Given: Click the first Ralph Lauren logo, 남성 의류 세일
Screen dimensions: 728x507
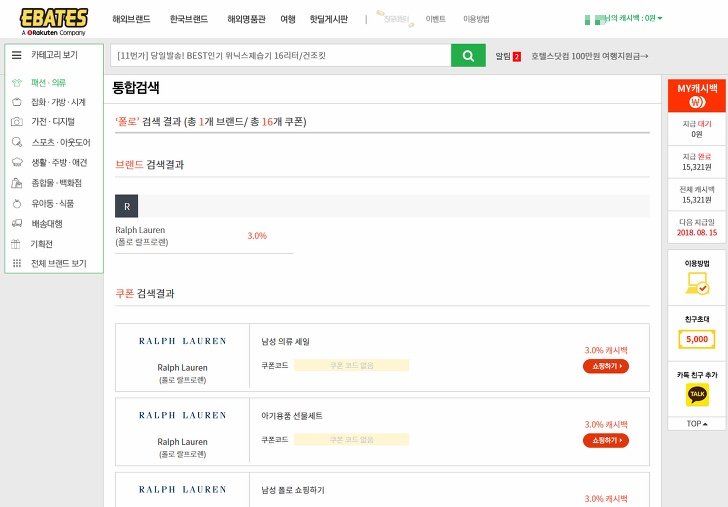Looking at the screenshot, I should tap(182, 341).
